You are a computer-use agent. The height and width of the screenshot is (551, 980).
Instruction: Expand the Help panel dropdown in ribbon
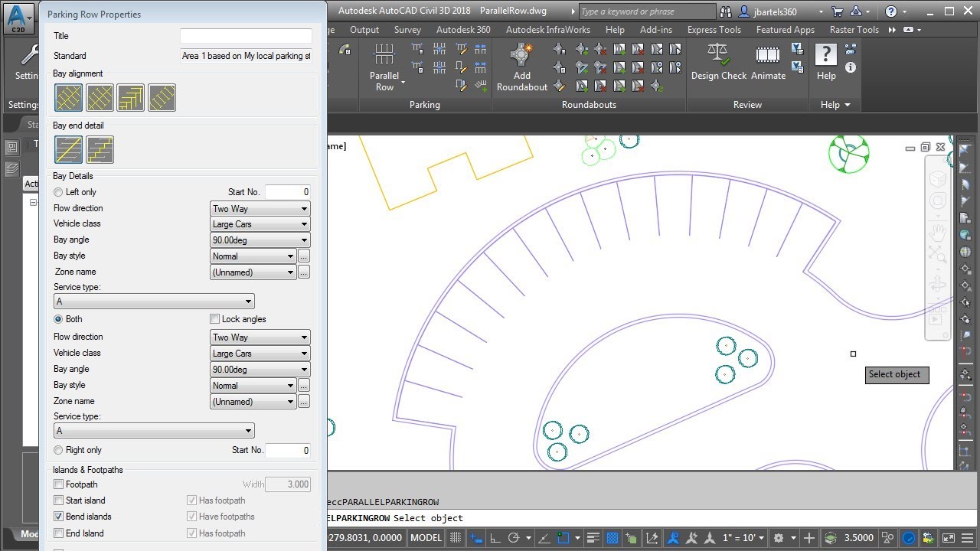pyautogui.click(x=835, y=105)
